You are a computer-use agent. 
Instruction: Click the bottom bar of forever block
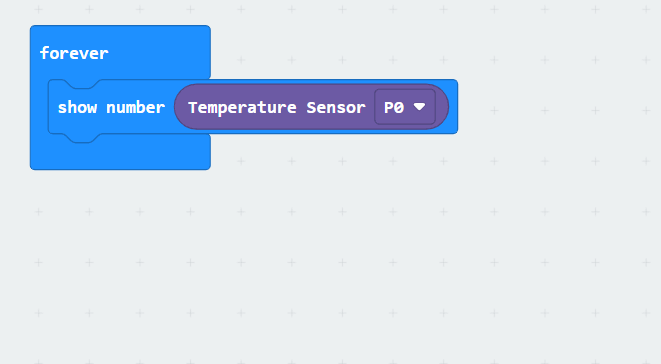point(120,155)
